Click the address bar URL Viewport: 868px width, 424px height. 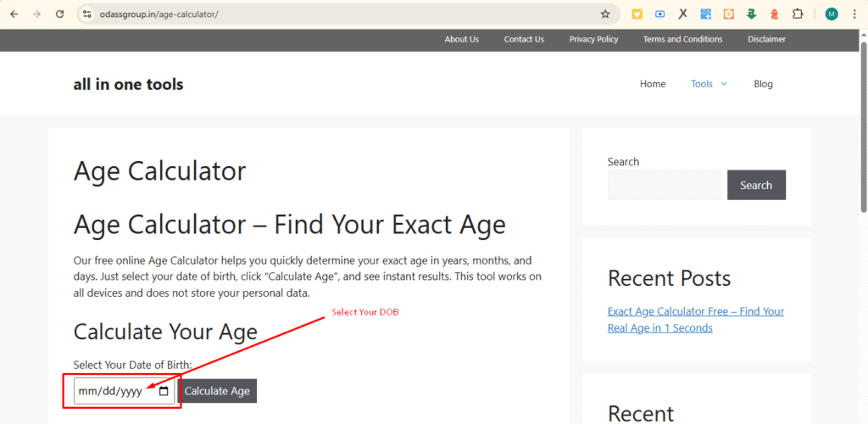click(159, 14)
